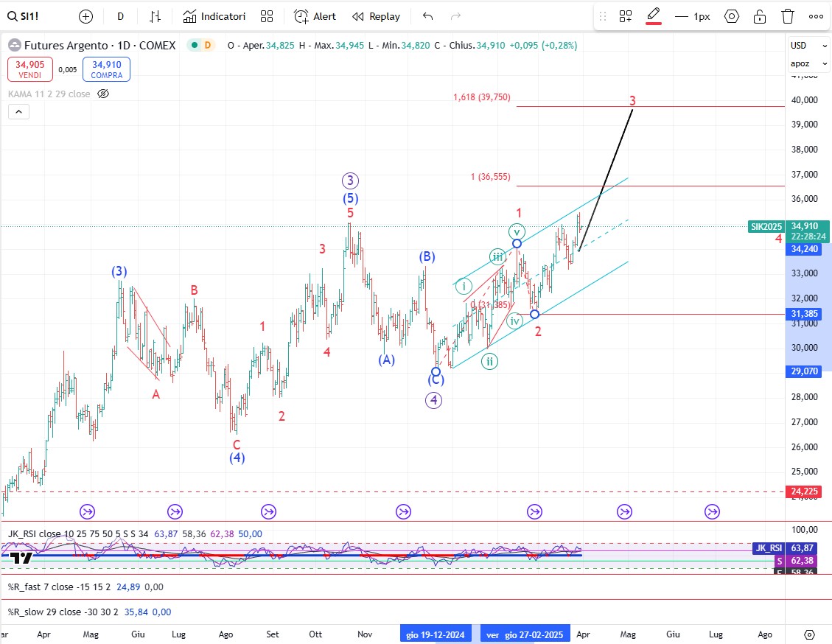Open chart settings gear on time axis
832x644 pixels.
(x=809, y=634)
